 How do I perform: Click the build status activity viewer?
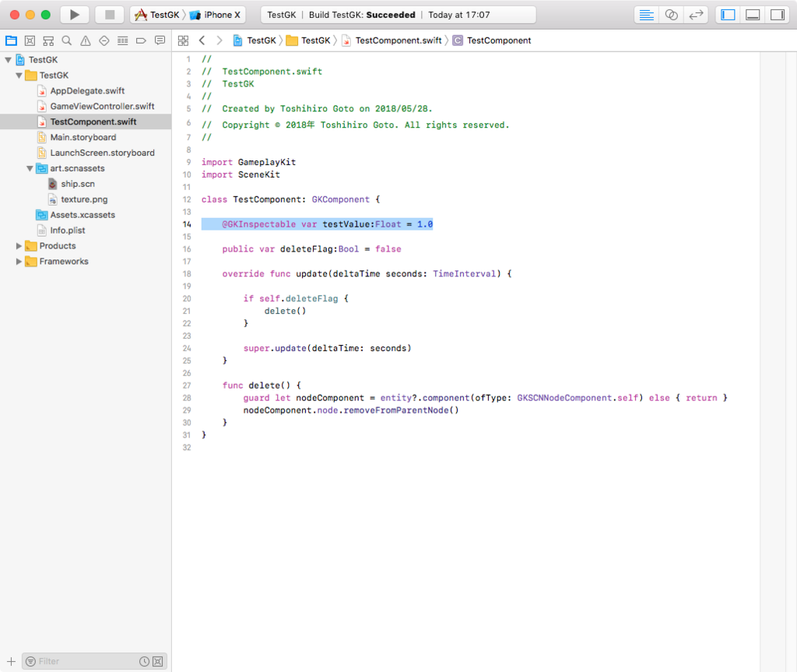(x=398, y=15)
